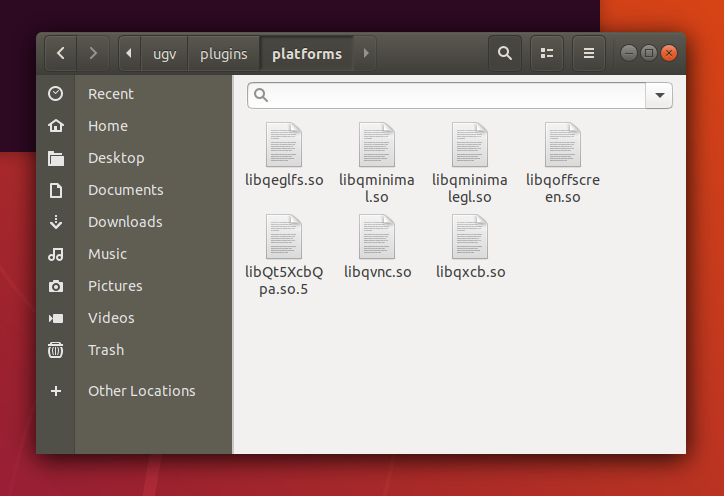Open Downloads in the sidebar
The height and width of the screenshot is (496, 724).
pos(134,222)
